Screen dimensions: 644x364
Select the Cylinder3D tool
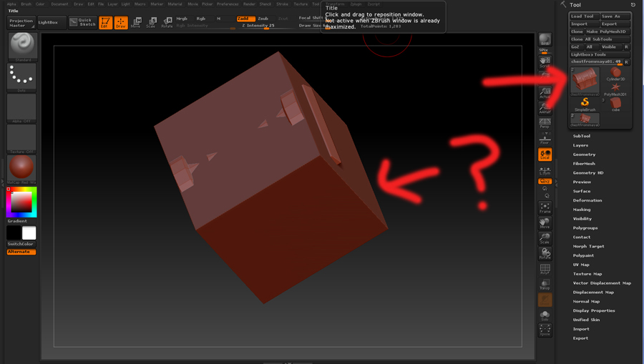point(615,74)
